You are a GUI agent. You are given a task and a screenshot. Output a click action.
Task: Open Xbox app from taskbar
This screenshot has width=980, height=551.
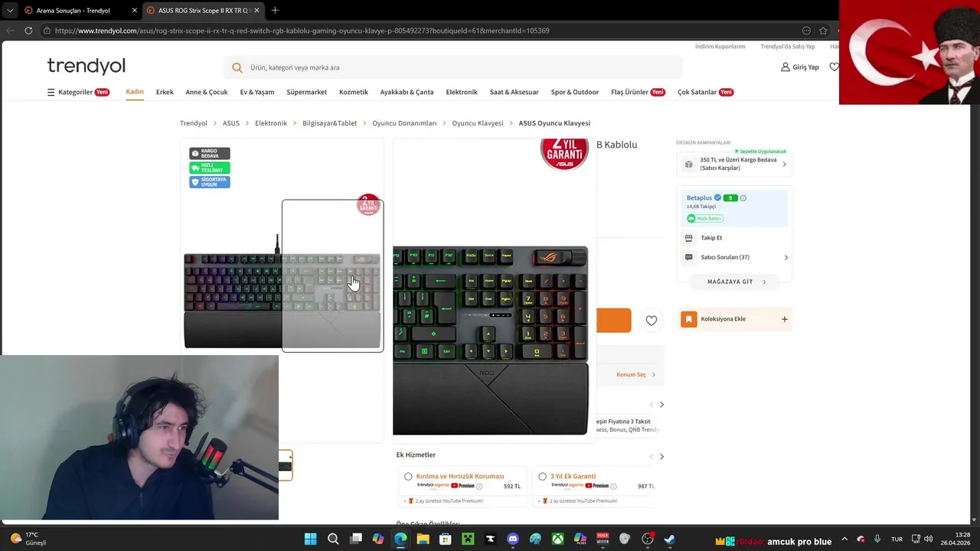click(557, 540)
